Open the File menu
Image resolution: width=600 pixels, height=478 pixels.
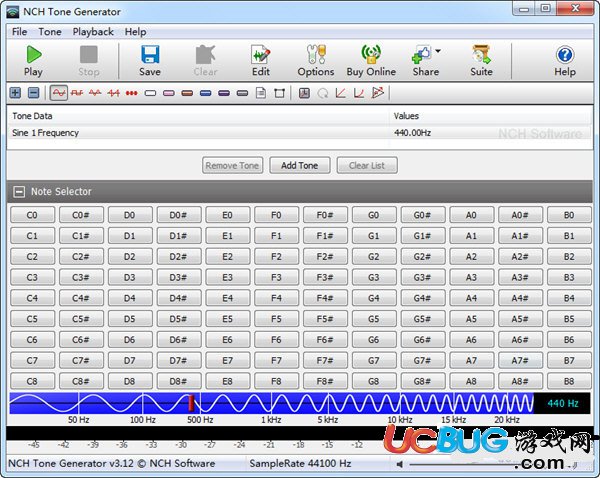[20, 32]
